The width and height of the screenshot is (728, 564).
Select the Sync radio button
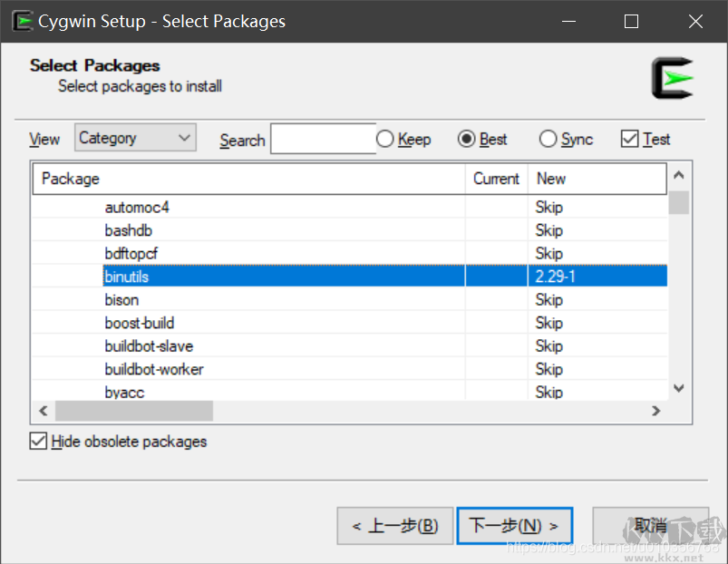(x=548, y=139)
